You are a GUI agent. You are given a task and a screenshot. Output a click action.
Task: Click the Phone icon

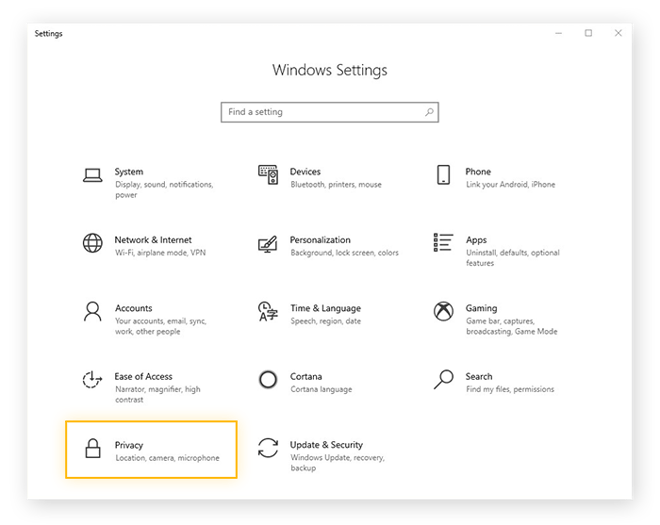click(x=443, y=175)
